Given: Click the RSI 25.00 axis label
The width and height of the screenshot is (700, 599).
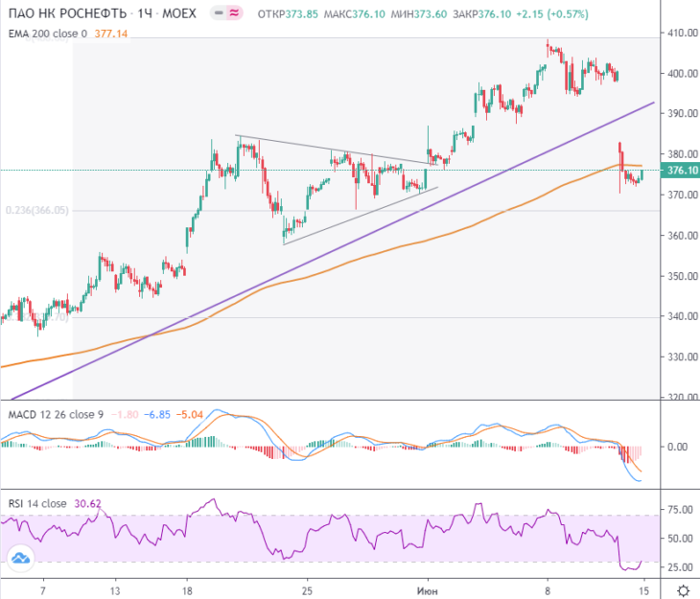Looking at the screenshot, I should [680, 567].
